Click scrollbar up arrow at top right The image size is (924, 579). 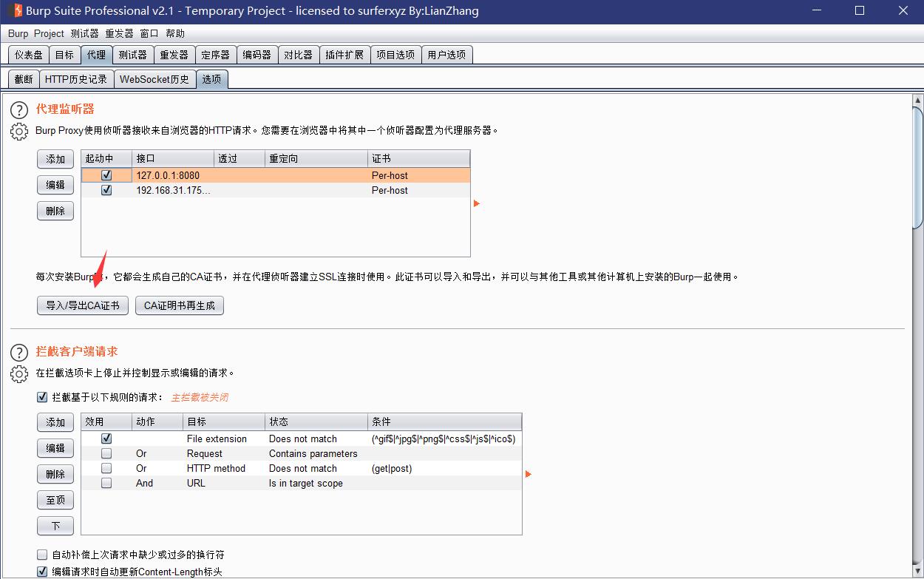point(918,101)
